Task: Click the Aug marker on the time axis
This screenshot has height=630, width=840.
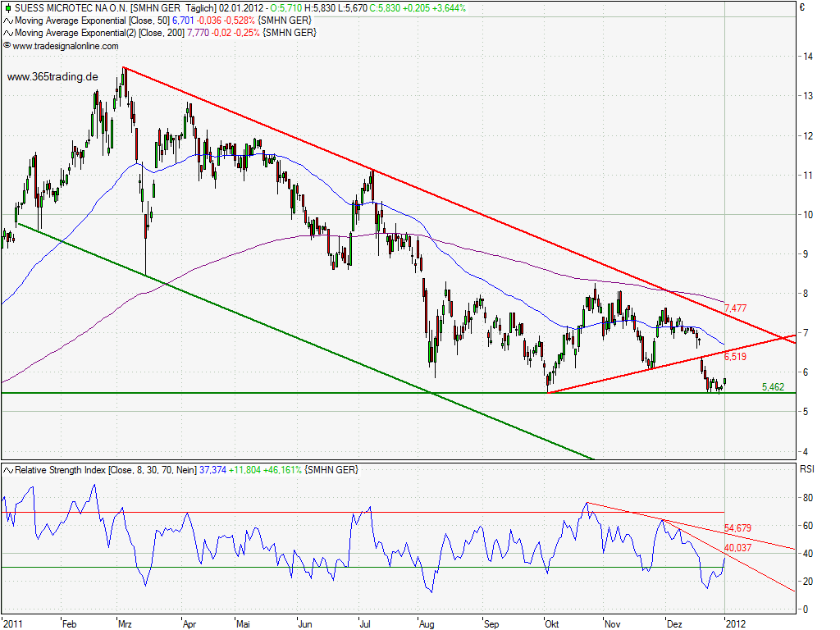Action: (x=425, y=623)
